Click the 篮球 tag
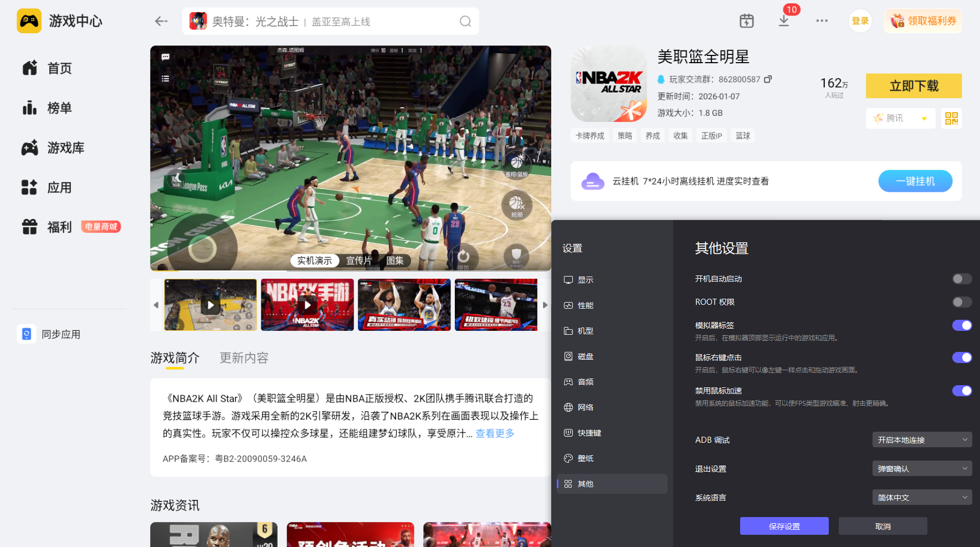 point(743,136)
